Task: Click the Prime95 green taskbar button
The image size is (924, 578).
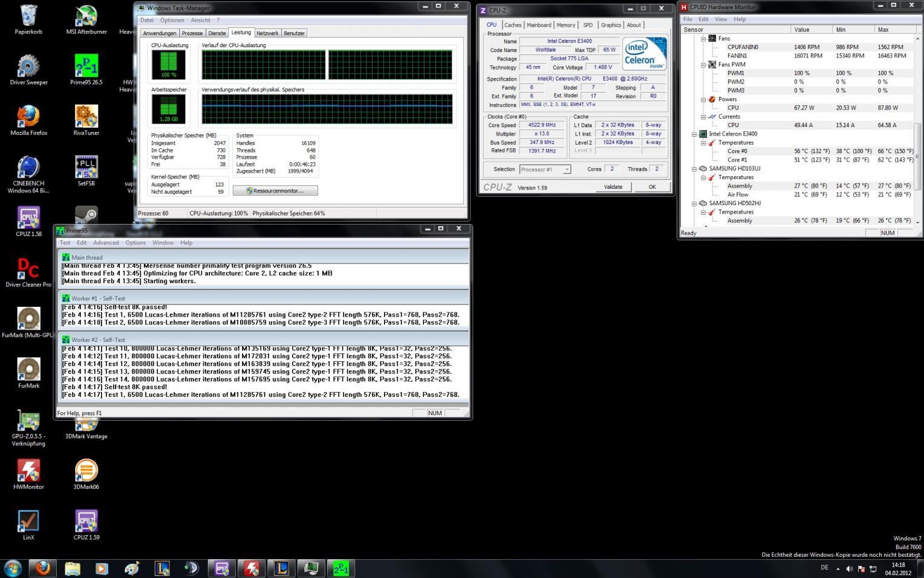Action: coord(341,568)
